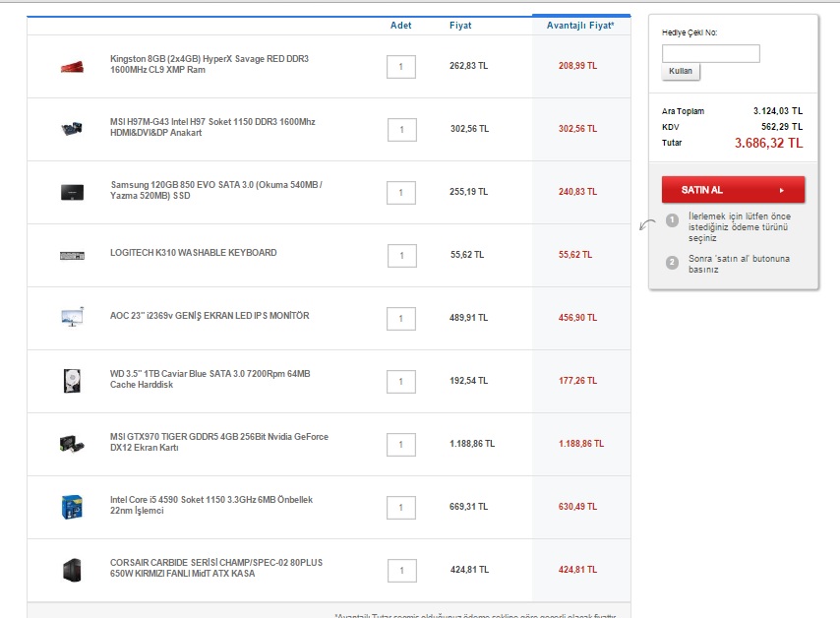The image size is (840, 618).
Task: Click Ara Toplam value 3.124,03 TL
Action: 778,111
